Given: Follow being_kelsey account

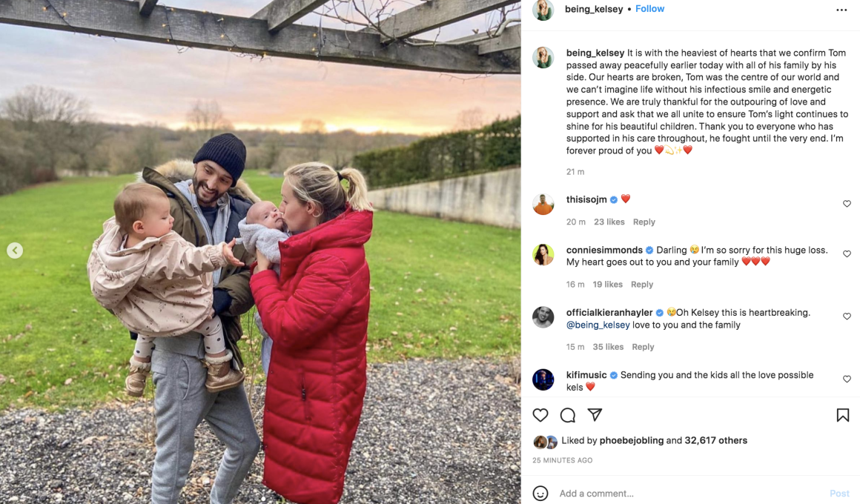Looking at the screenshot, I should coord(649,9).
